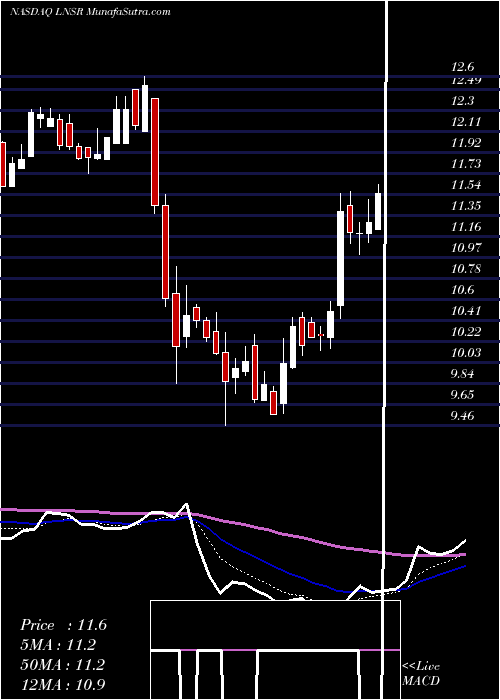
Task: Click the 11.35 price axis label
Action: (466, 206)
